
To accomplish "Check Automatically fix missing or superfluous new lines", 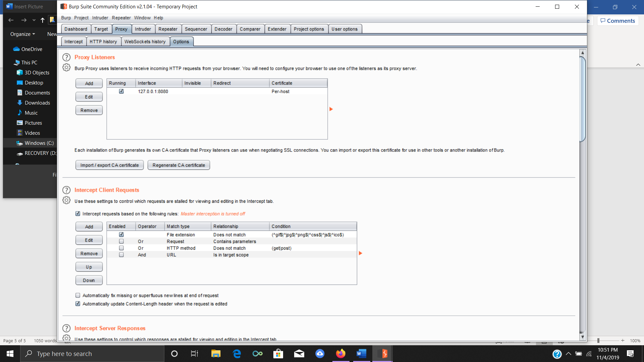I will 78,295.
